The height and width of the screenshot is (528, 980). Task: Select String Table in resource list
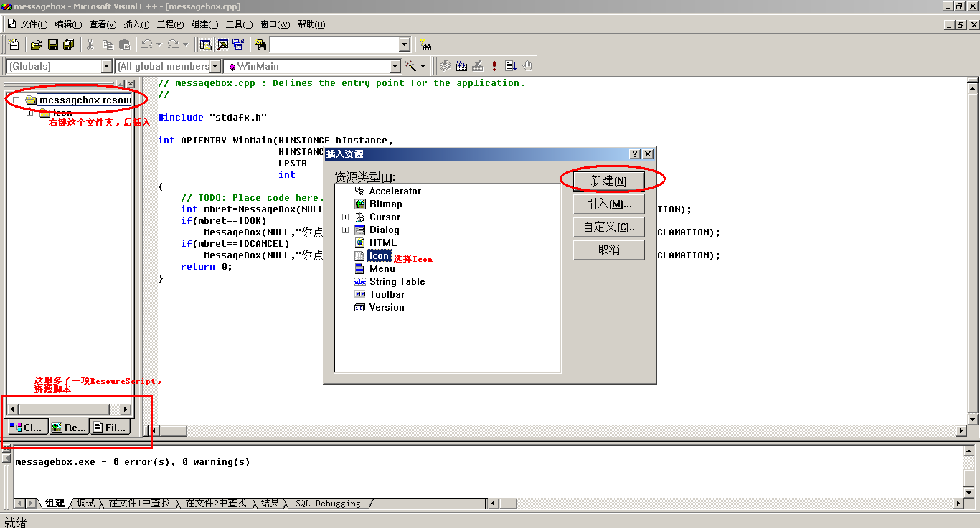point(397,281)
